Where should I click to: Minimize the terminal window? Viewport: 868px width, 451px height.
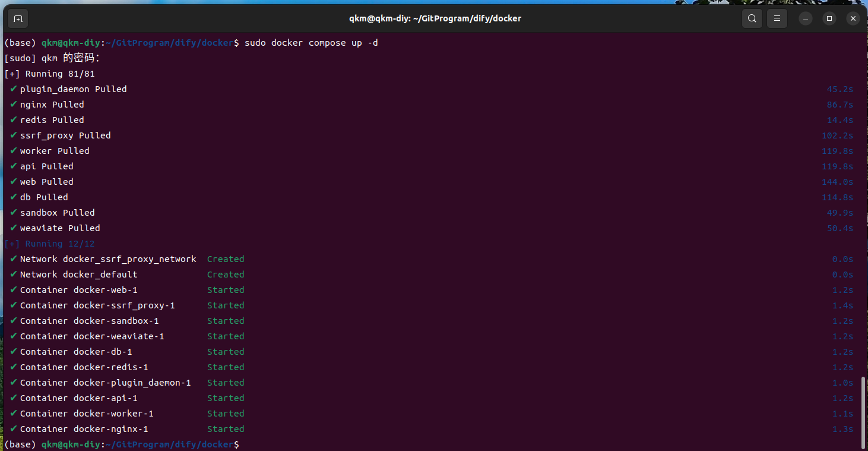point(806,18)
